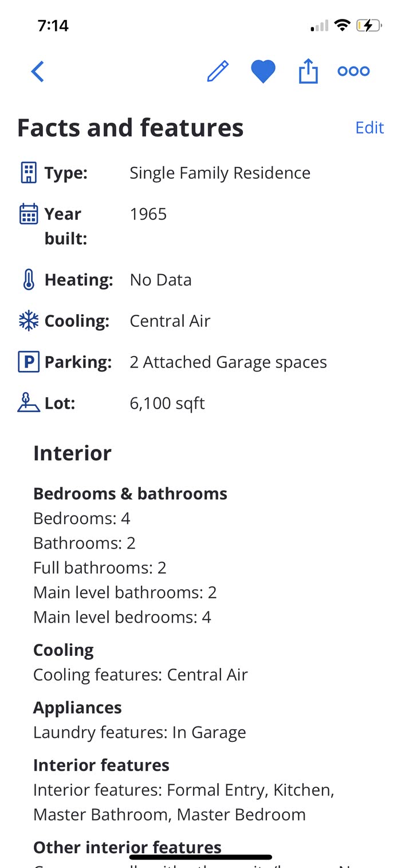Image resolution: width=401 pixels, height=868 pixels.
Task: Tap the pencil edit icon
Action: click(218, 72)
